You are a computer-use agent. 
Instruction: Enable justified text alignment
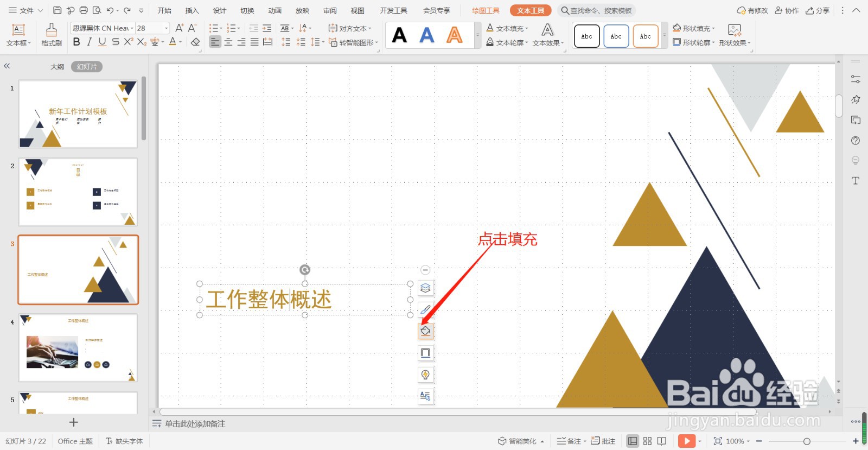pos(254,42)
